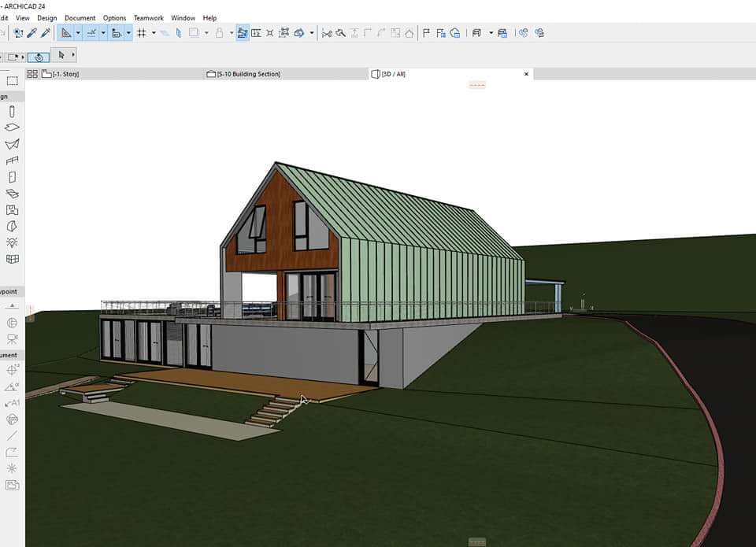The image size is (756, 547).
Task: Toggle the highlighted Trace Reference button
Action: [243, 33]
